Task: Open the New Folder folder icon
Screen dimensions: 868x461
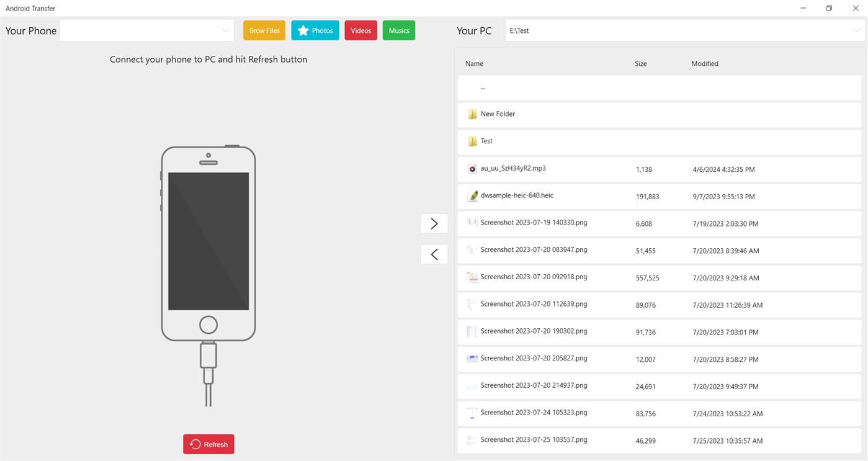Action: (472, 114)
